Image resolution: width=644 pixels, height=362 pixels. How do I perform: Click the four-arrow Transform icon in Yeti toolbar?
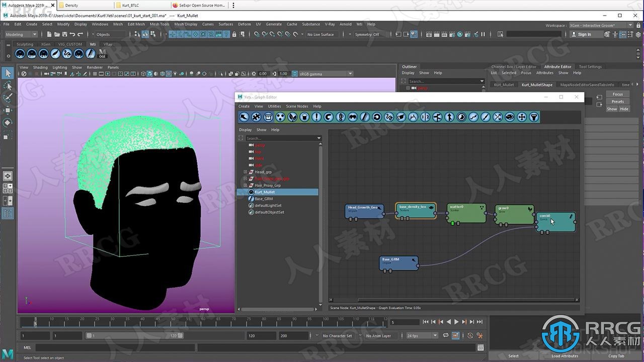tap(522, 117)
